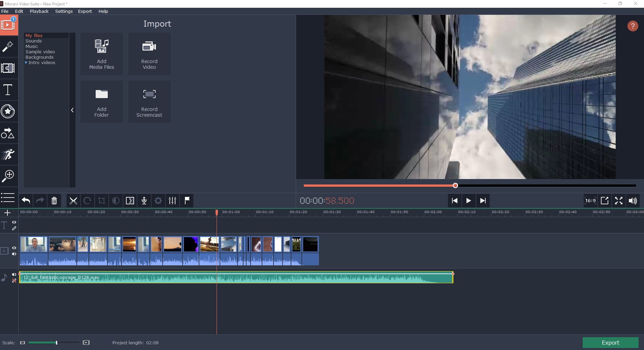This screenshot has height=350, width=644.
Task: Select the first video clip thumbnail with man
Action: [33, 244]
